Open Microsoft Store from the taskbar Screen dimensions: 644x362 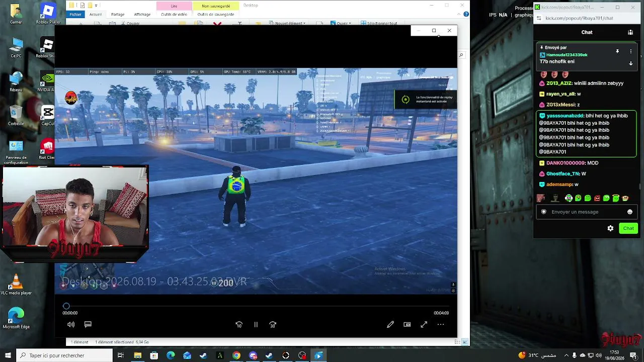pyautogui.click(x=154, y=355)
